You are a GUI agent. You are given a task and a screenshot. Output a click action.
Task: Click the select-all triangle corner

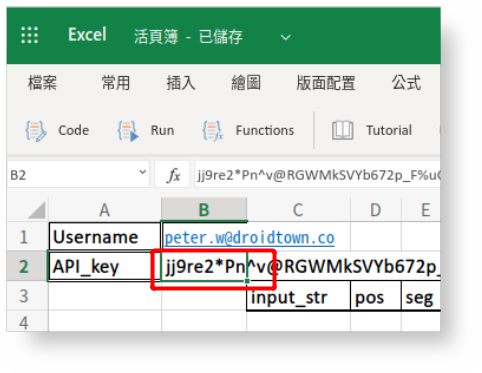[36, 210]
